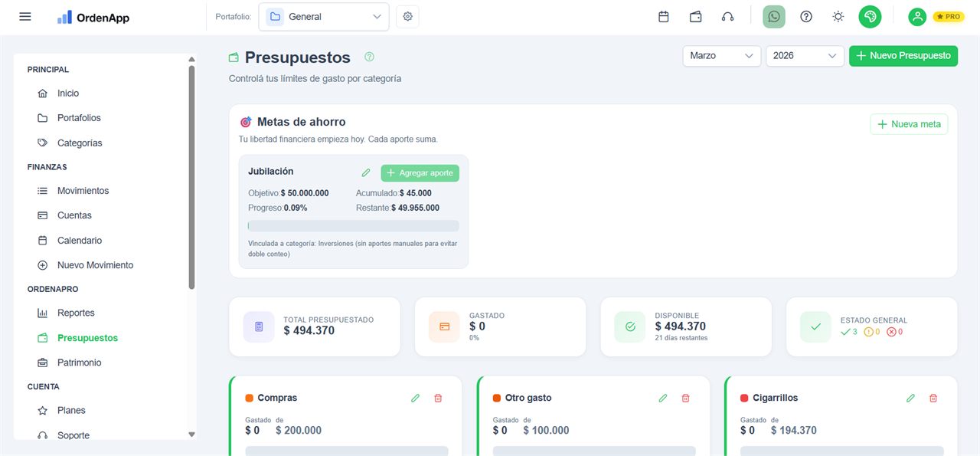The height and width of the screenshot is (456, 980).
Task: Open the wallet icon in top bar
Action: pyautogui.click(x=694, y=15)
